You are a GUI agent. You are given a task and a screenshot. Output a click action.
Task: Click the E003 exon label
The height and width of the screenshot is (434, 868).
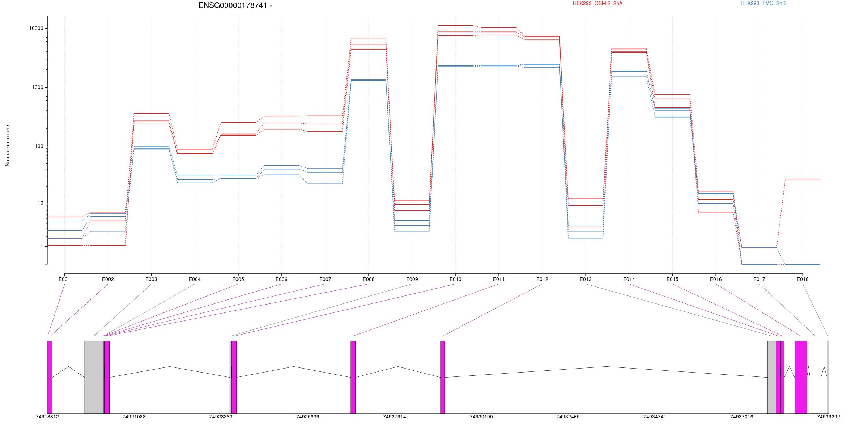pos(151,279)
